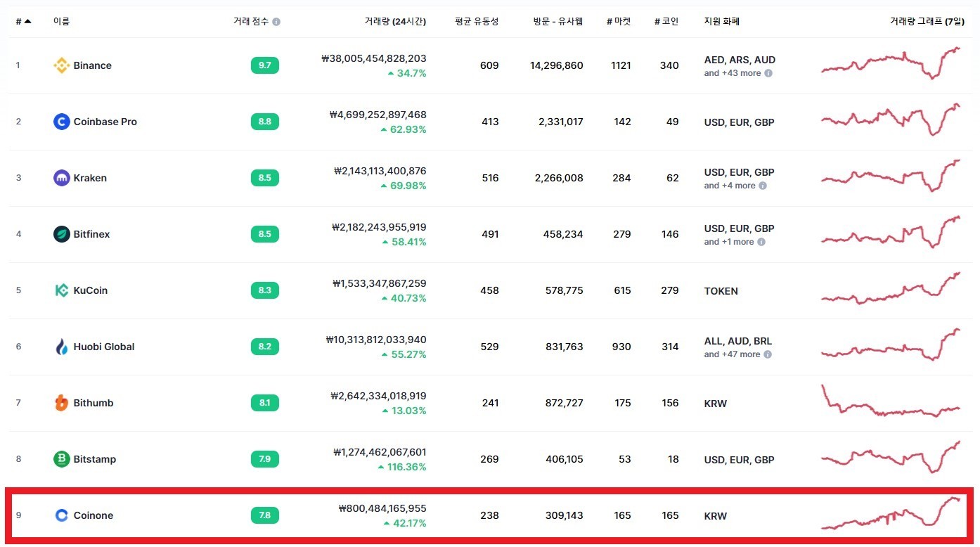Open the Kraken exchange link
The image size is (980, 547).
point(90,178)
